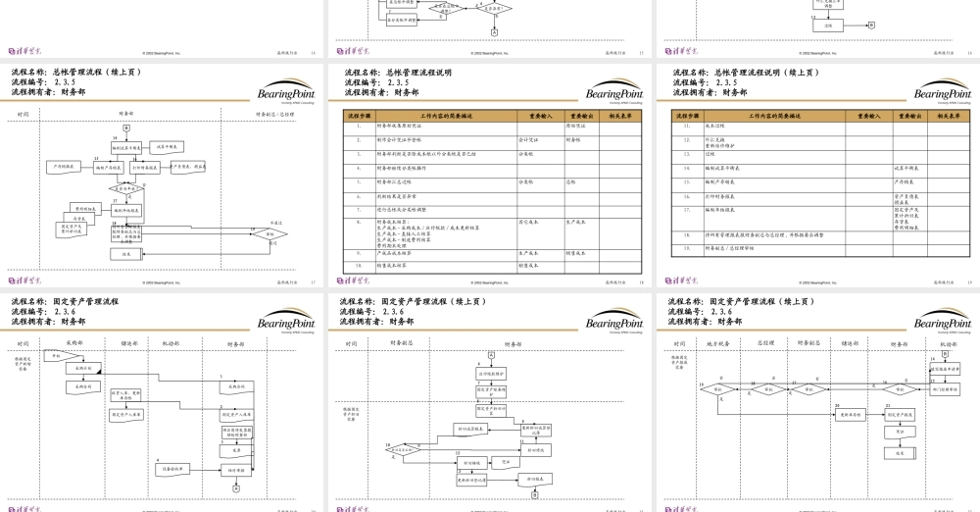Select the 编制试算平衡表 process box

click(x=127, y=147)
